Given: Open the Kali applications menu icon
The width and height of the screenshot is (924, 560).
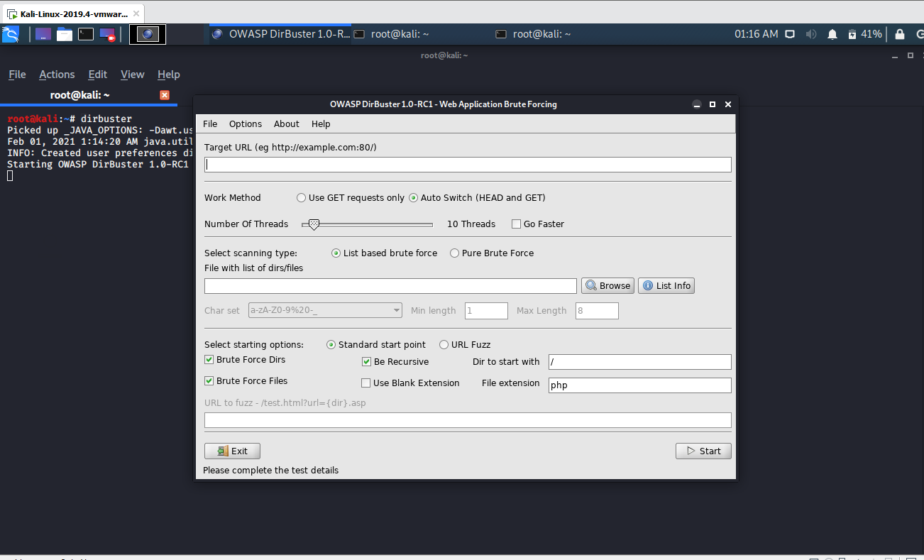Looking at the screenshot, I should click(x=10, y=34).
